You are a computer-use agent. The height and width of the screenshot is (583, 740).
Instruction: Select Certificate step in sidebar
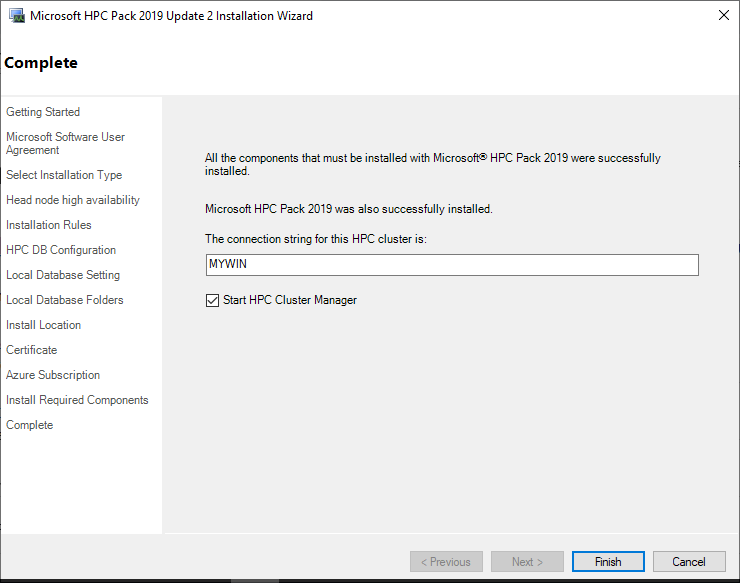(32, 350)
